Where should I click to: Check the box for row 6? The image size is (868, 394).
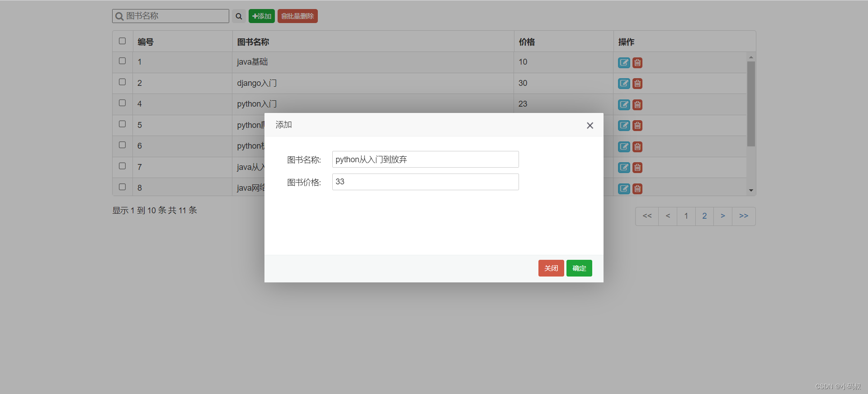pyautogui.click(x=123, y=145)
